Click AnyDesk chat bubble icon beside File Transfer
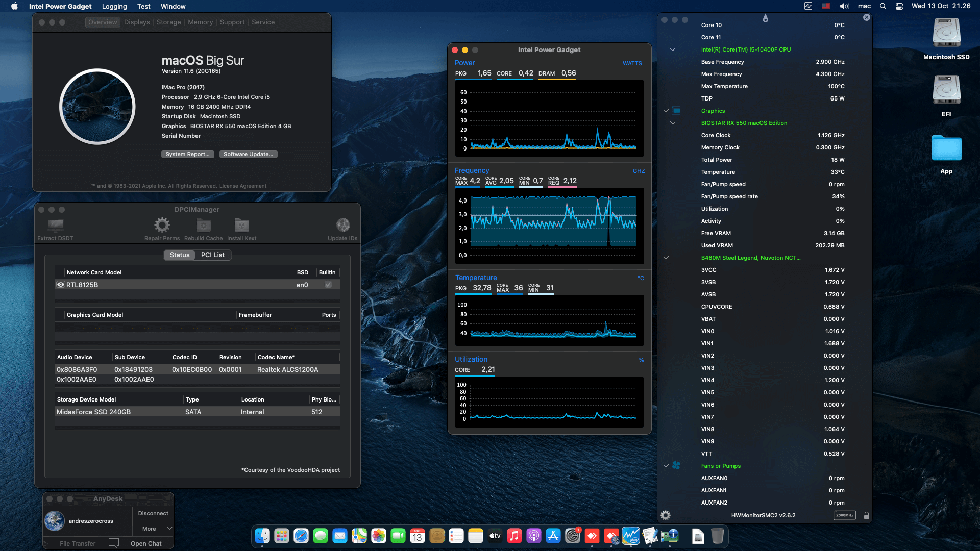 pos(114,543)
